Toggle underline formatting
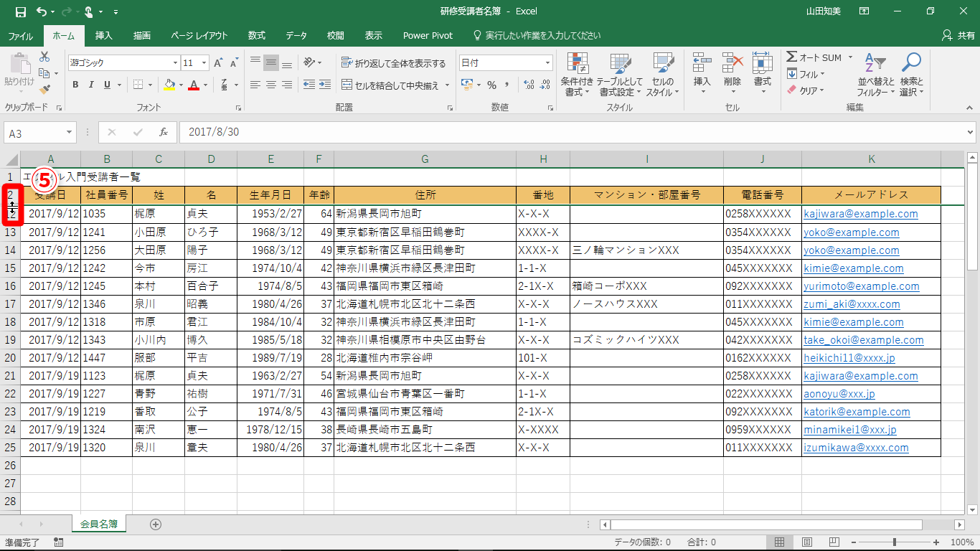Screen dimensions: 980x551 (108, 85)
